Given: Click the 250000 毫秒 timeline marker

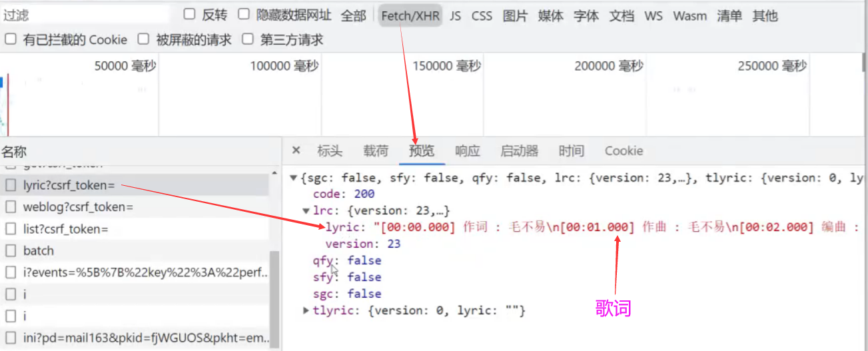Looking at the screenshot, I should (772, 66).
